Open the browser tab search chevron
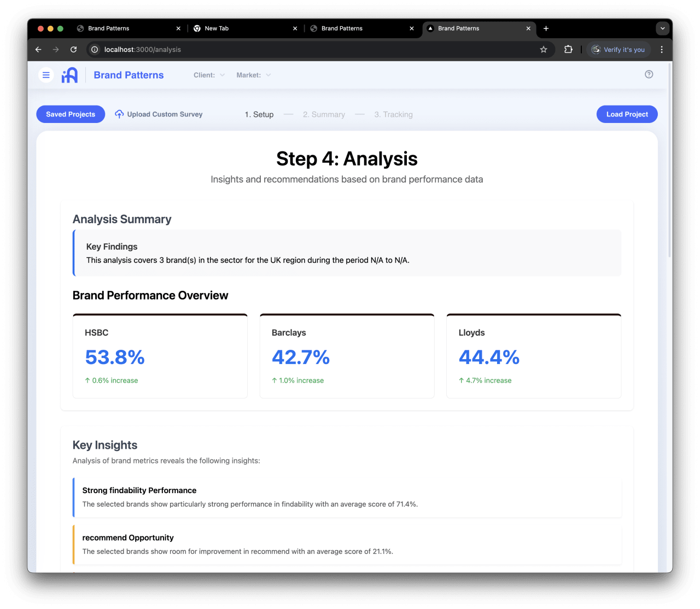The image size is (700, 609). (x=662, y=28)
